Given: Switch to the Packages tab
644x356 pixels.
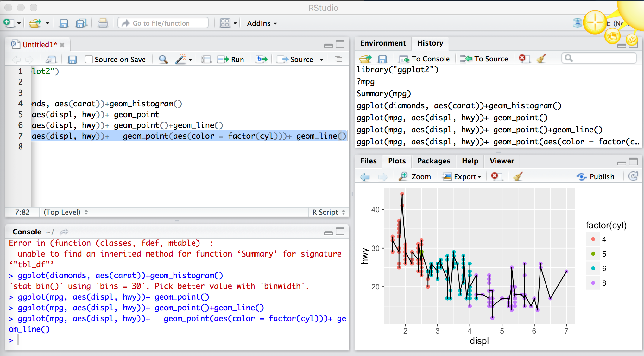Looking at the screenshot, I should 433,161.
